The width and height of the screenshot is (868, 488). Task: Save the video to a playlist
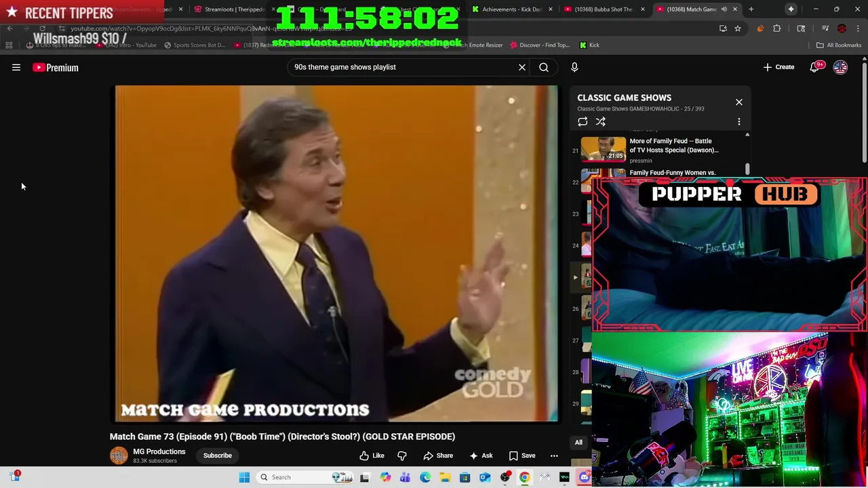(522, 455)
